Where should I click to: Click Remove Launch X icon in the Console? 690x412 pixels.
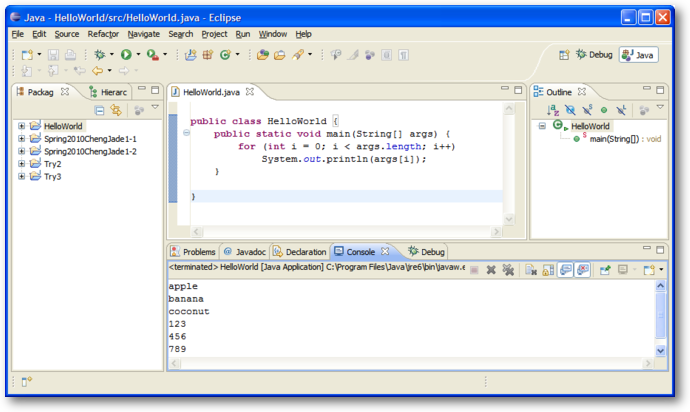[x=491, y=270]
